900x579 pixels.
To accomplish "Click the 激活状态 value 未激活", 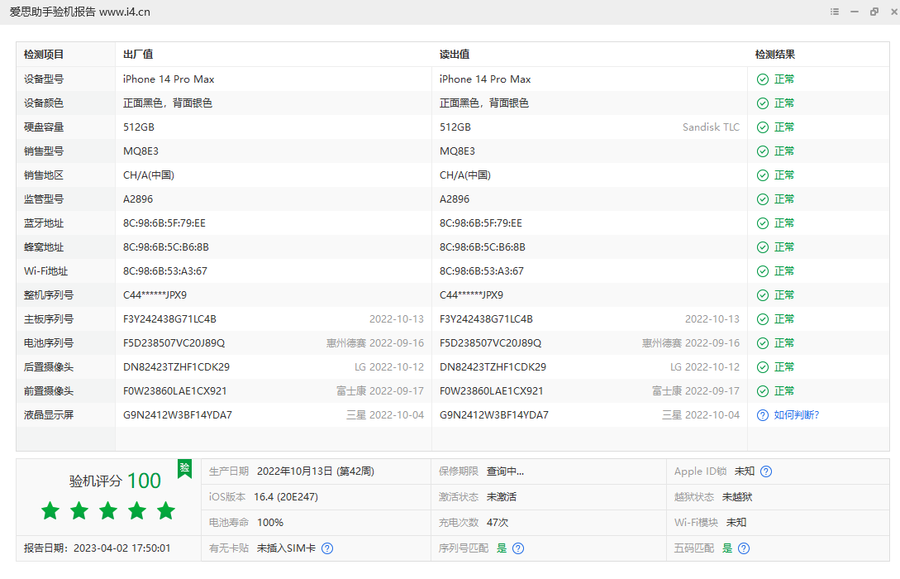I will (502, 497).
